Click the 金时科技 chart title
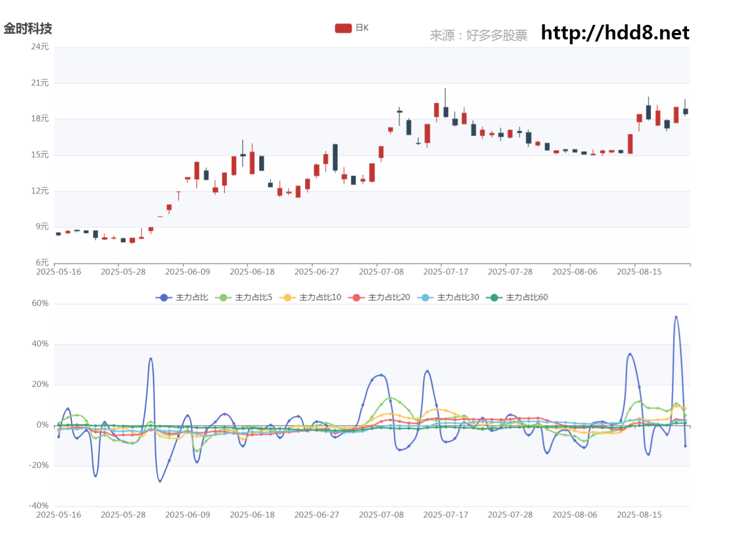Screen dimensions: 737x560 pyautogui.click(x=28, y=29)
